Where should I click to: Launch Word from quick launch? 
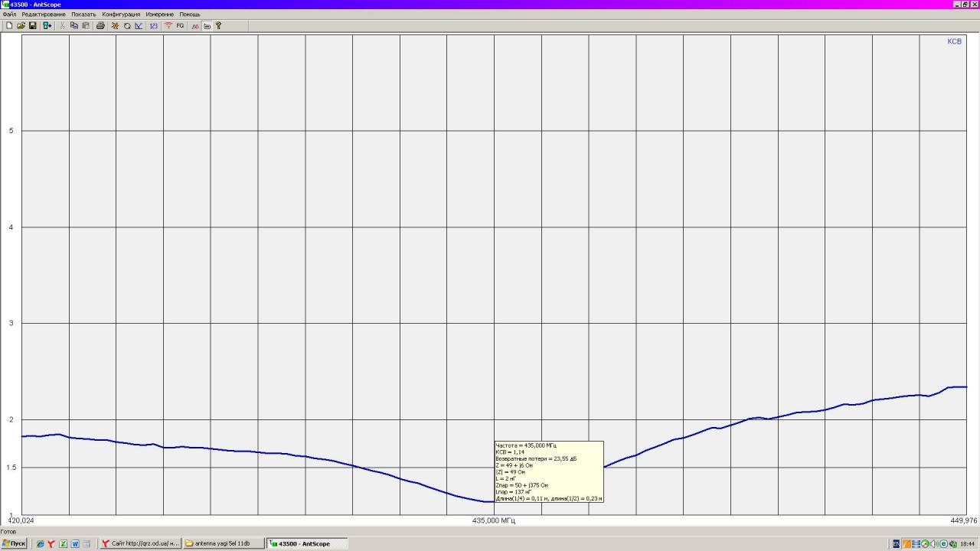point(75,544)
